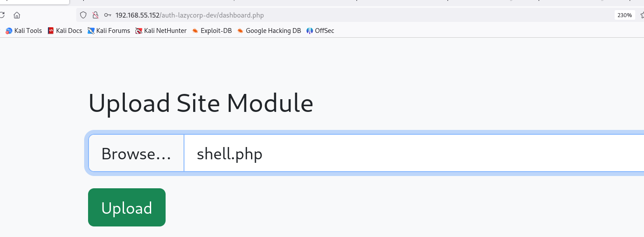Open the Kali NetHunter bookmark
Image resolution: width=644 pixels, height=237 pixels.
coord(161,31)
